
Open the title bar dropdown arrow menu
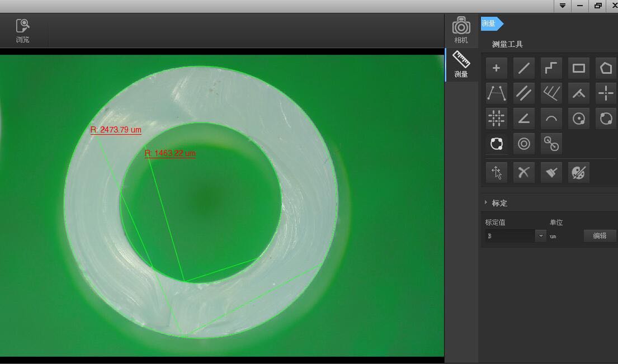[x=563, y=6]
